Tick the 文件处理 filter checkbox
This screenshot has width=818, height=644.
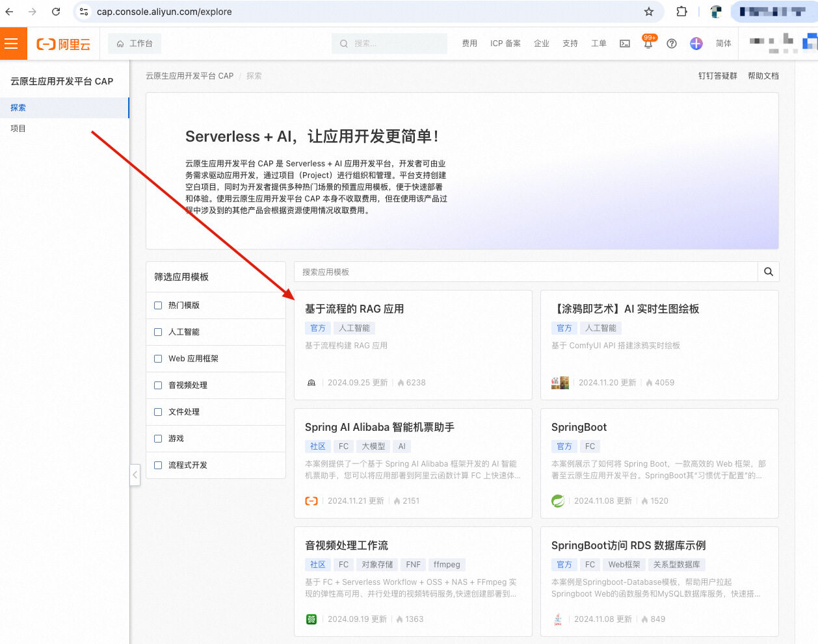(158, 412)
